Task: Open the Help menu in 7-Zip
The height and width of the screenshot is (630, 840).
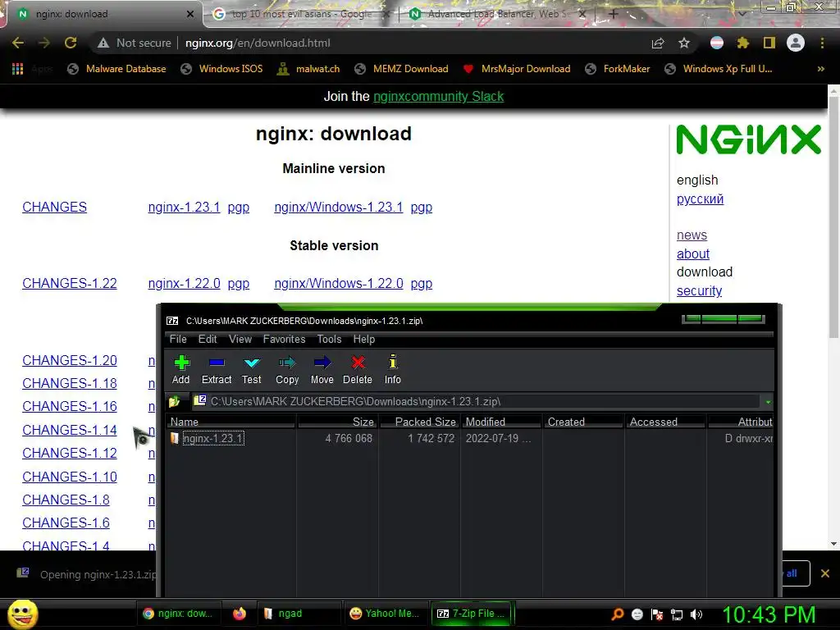Action: (x=363, y=339)
